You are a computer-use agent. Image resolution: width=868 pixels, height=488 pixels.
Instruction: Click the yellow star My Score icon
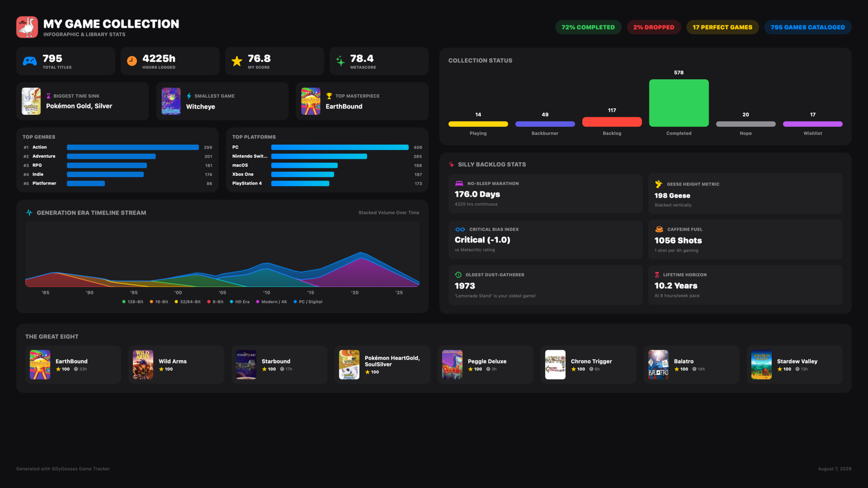[x=237, y=61]
